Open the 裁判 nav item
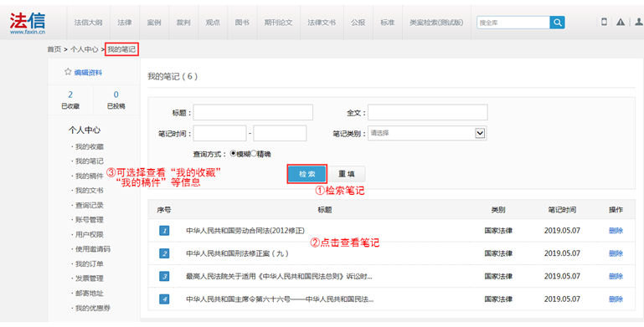644x327 pixels. coord(183,23)
